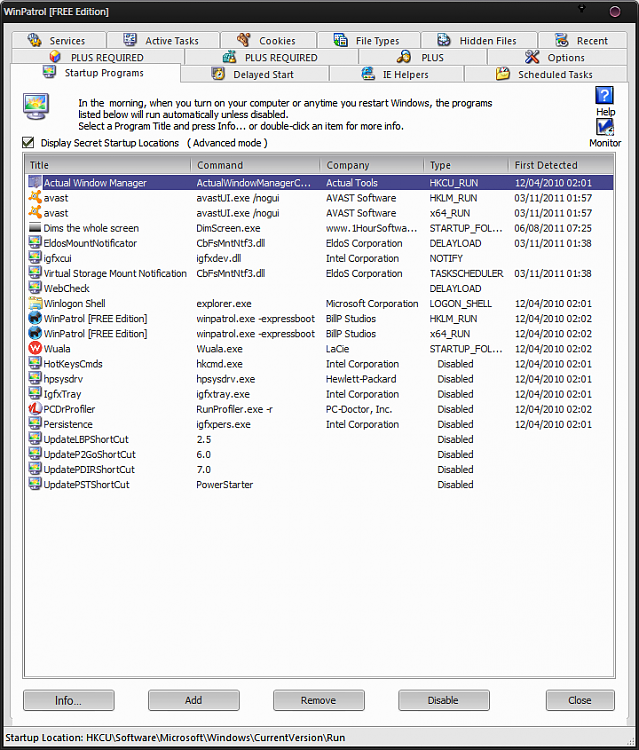Sort list by First Detected column header

(x=561, y=165)
